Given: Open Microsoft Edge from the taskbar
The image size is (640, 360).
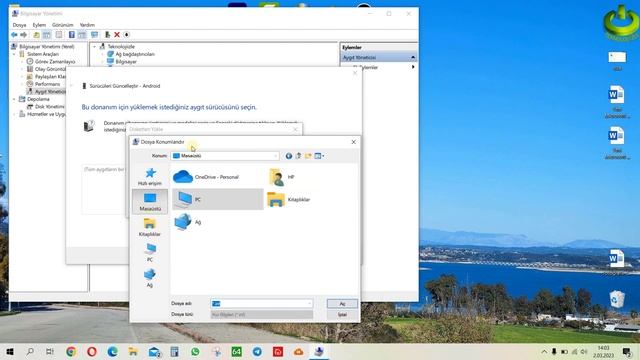Looking at the screenshot, I should (x=113, y=351).
